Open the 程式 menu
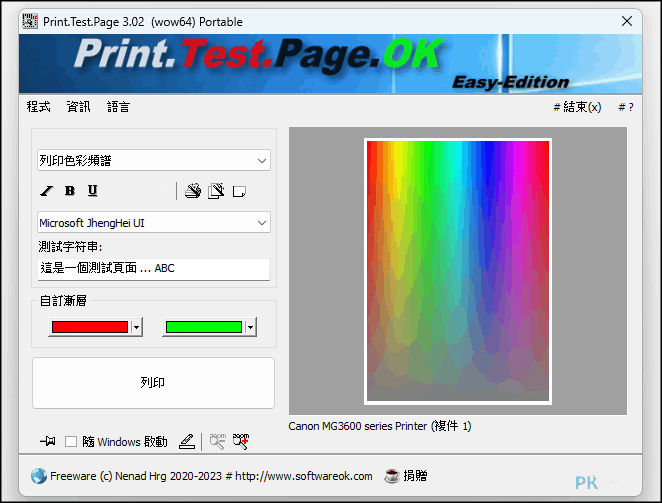 38,107
